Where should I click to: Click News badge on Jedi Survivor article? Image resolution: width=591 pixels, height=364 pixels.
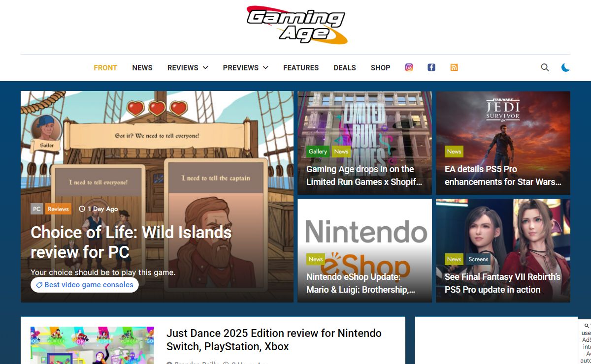454,152
